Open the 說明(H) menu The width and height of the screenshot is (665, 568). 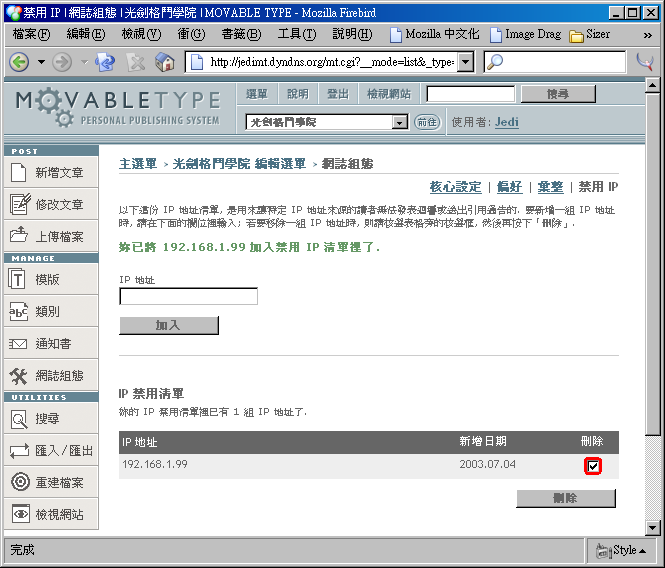(x=352, y=34)
